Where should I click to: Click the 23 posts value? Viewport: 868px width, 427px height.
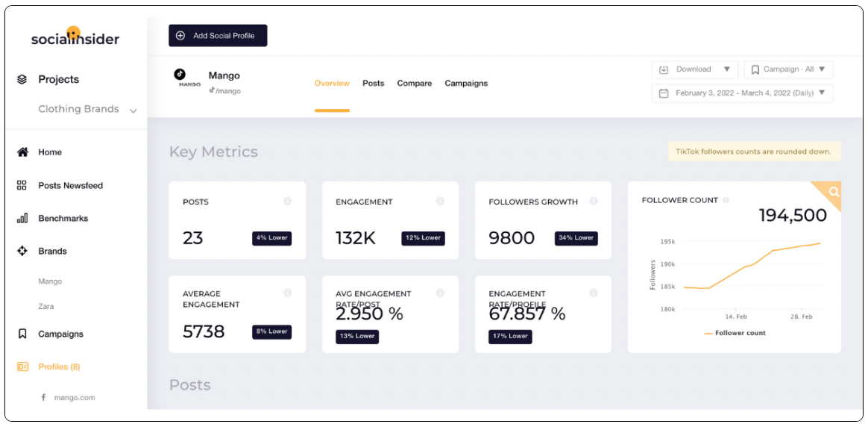click(192, 238)
